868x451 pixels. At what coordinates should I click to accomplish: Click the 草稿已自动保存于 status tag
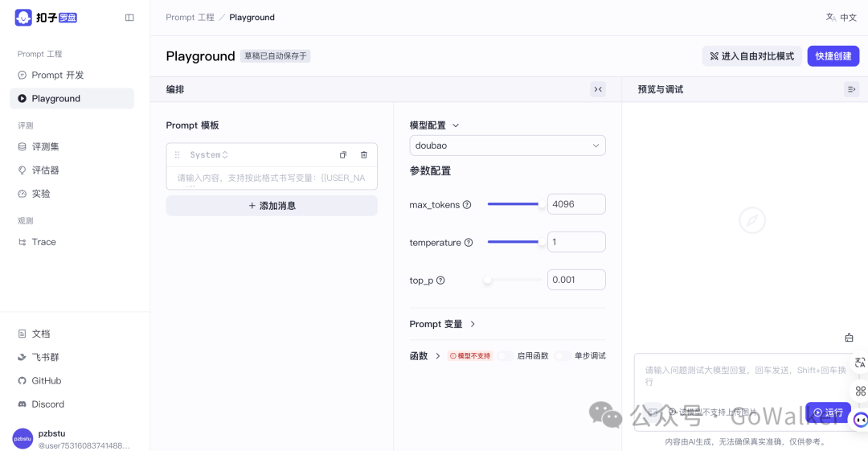pyautogui.click(x=275, y=56)
